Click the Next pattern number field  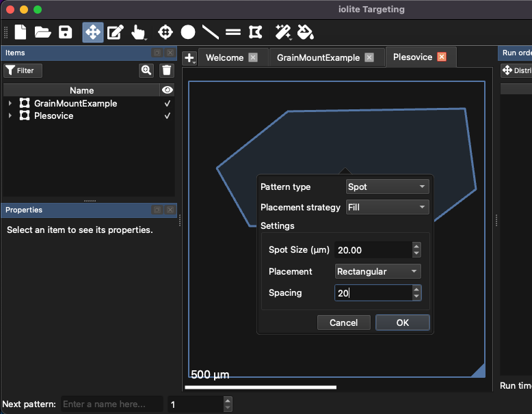click(x=196, y=404)
